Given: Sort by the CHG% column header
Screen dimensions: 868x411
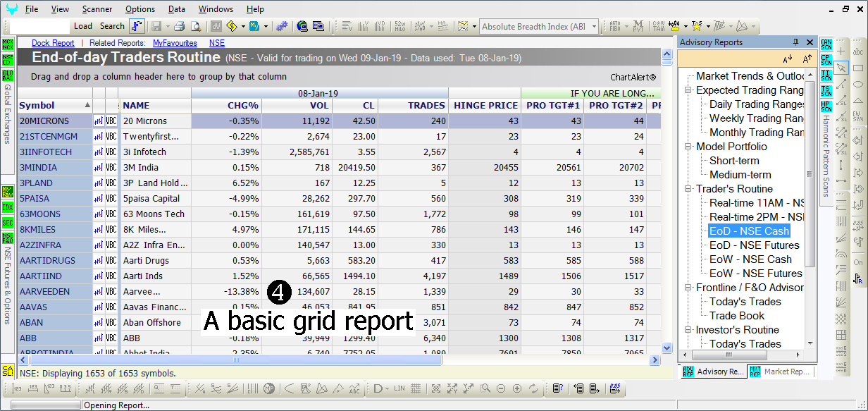Looking at the screenshot, I should point(226,106).
